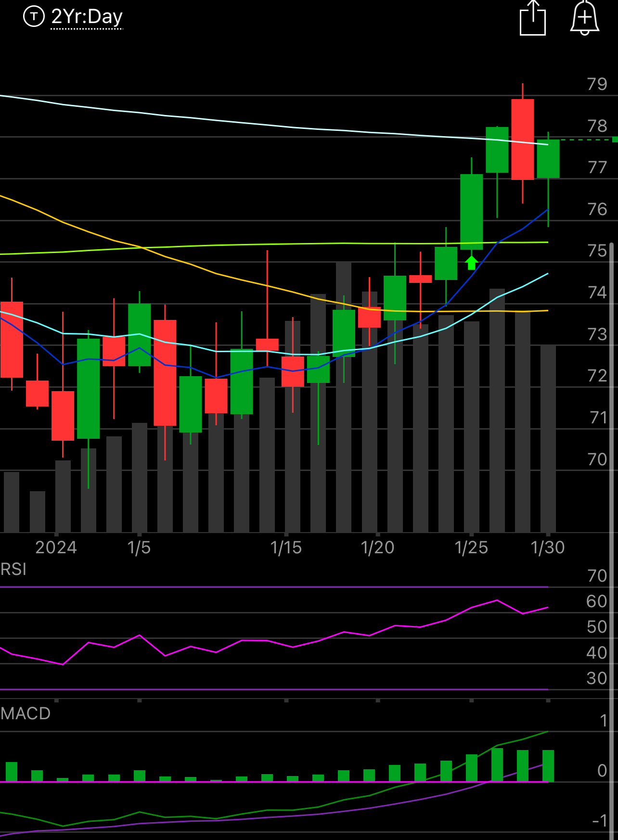Viewport: 618px width, 840px height.
Task: Tap the 1/30 date label
Action: pyautogui.click(x=548, y=547)
